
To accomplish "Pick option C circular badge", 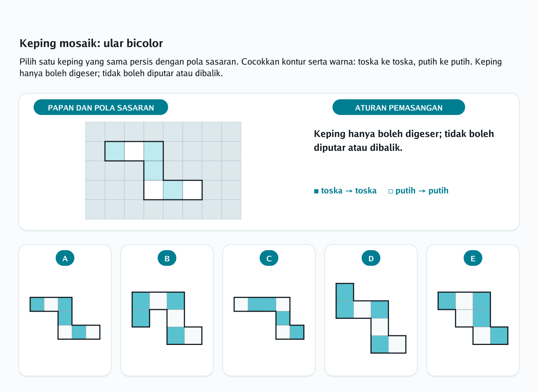I will [269, 258].
